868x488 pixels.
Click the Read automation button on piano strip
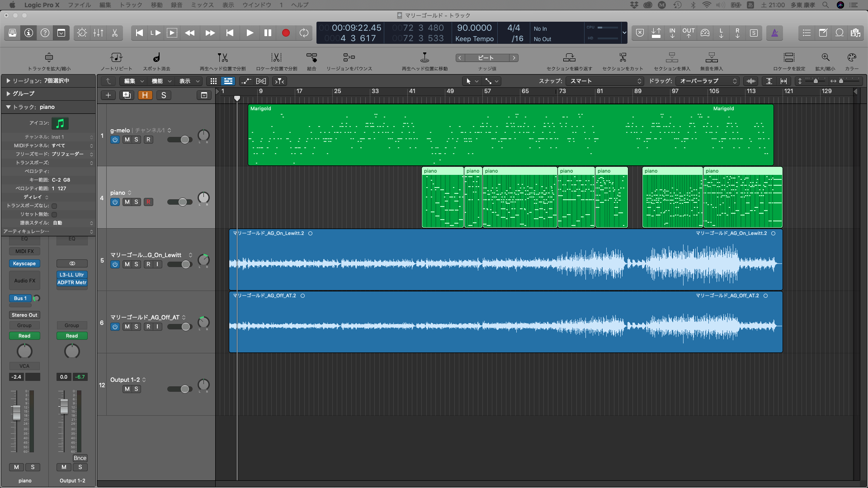[24, 336]
